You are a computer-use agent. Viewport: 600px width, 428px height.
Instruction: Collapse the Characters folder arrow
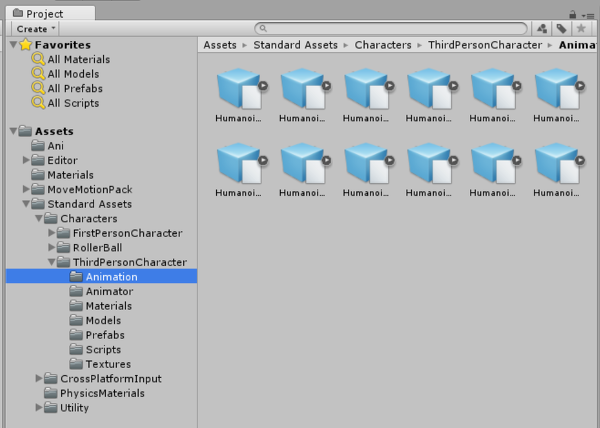(39, 218)
